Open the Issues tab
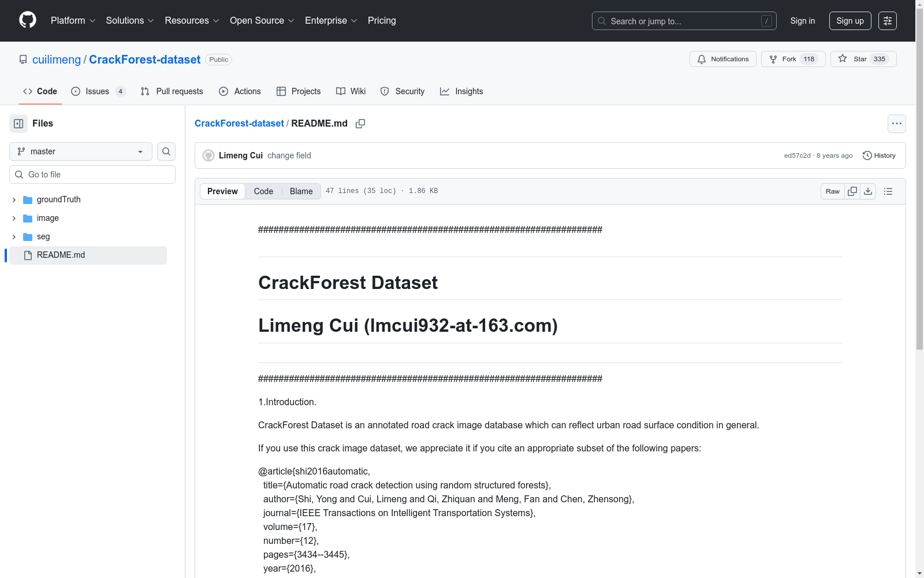924x578 pixels. [x=98, y=91]
